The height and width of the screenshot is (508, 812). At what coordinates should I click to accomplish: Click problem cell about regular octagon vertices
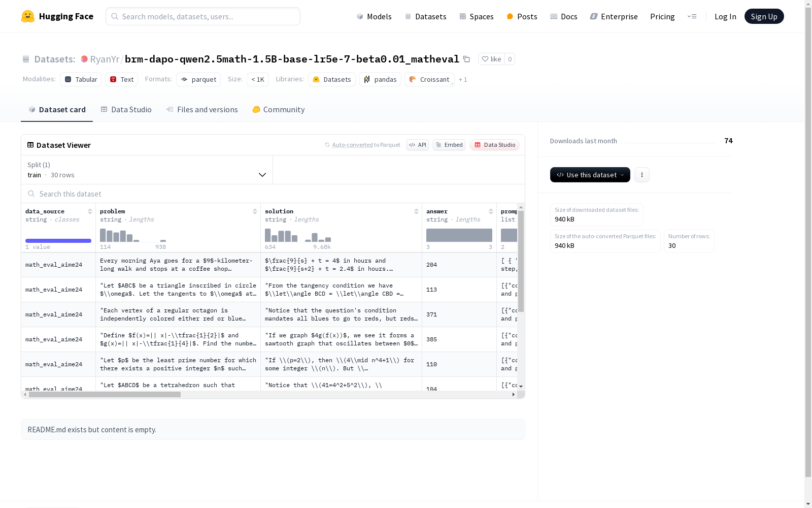(x=178, y=314)
